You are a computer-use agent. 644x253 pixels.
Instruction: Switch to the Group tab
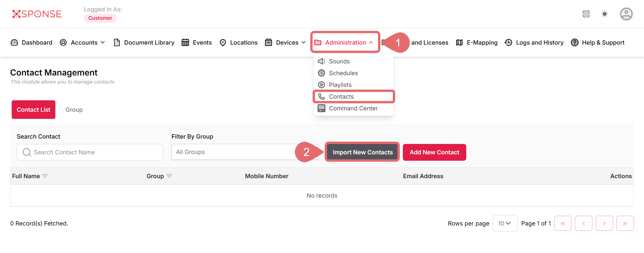(x=74, y=110)
